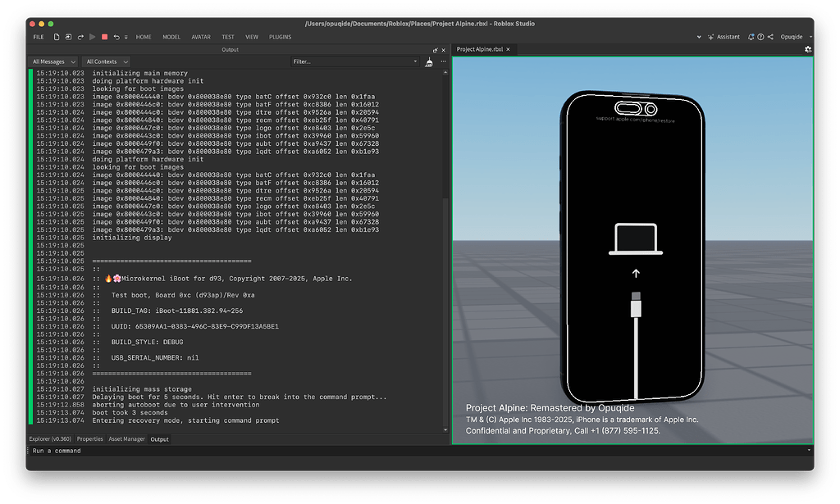Open the FILE menu
This screenshot has height=504, width=840.
tap(38, 37)
